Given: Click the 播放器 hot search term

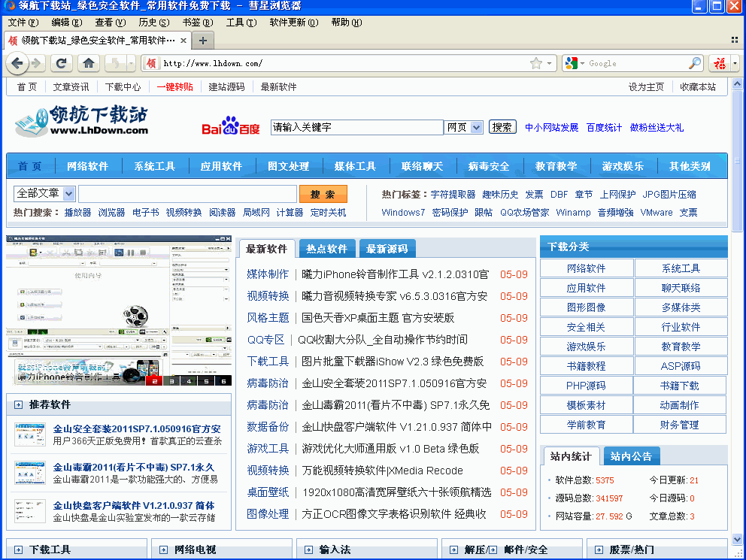Looking at the screenshot, I should pyautogui.click(x=77, y=213).
